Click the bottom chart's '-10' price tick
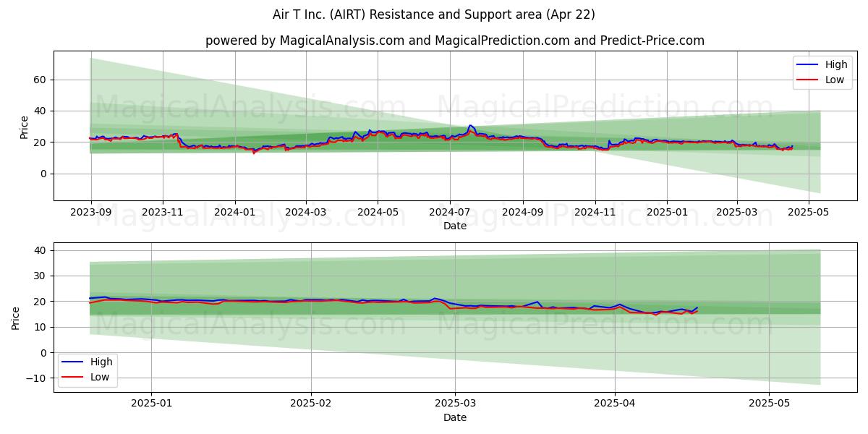This screenshot has height=434, width=868. (36, 378)
